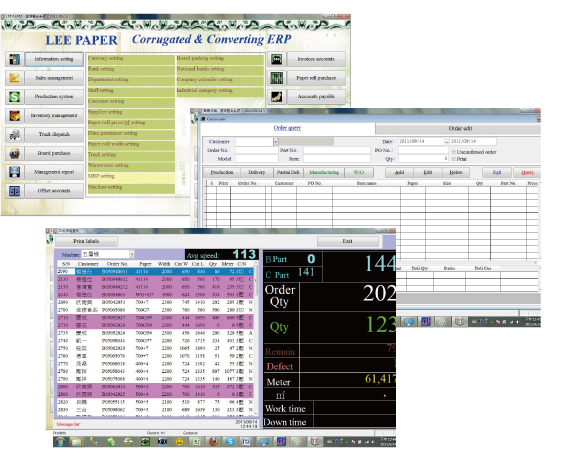
Task: Select the Accounts payable icon
Action: point(277,97)
